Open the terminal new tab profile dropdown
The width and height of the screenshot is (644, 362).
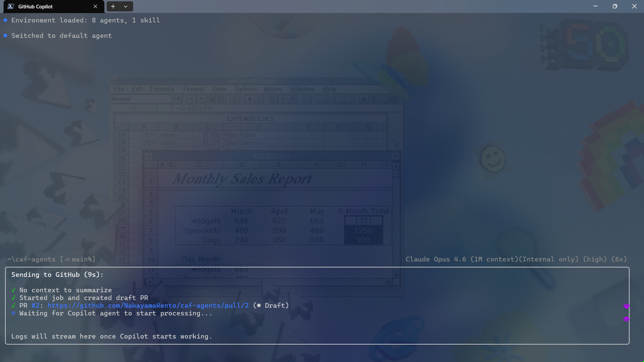coord(126,6)
